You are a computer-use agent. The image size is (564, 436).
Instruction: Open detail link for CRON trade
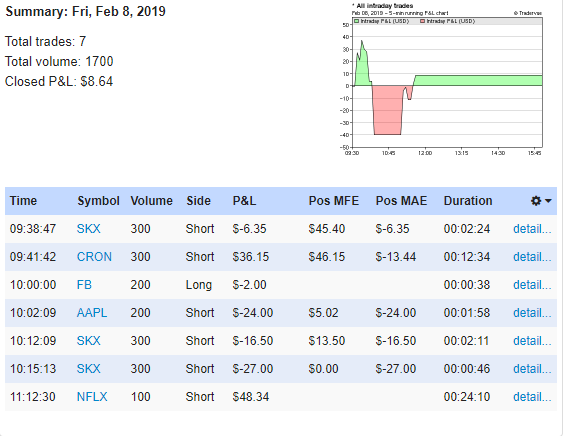coord(532,257)
